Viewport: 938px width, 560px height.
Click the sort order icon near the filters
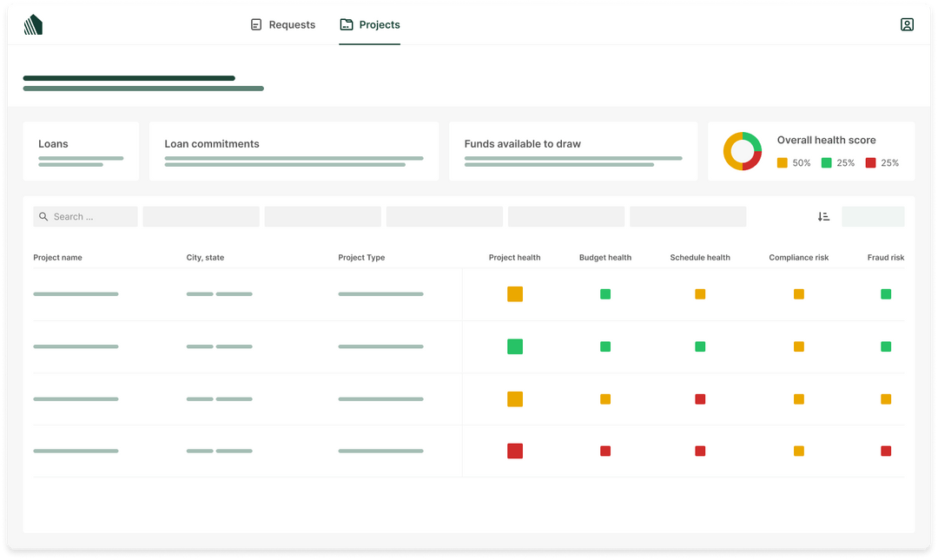point(823,216)
